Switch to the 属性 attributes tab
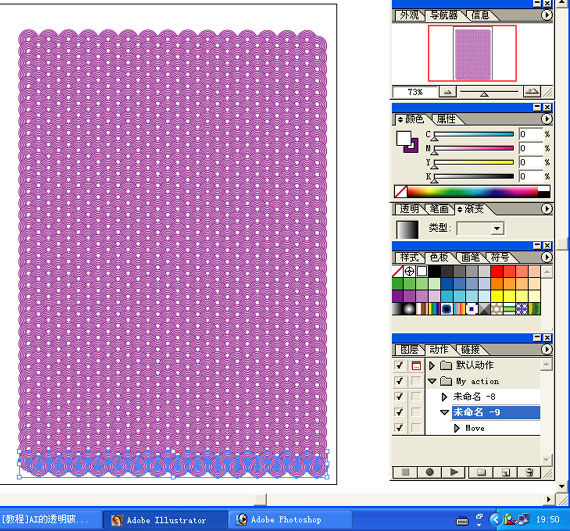This screenshot has width=570, height=531. [x=446, y=119]
